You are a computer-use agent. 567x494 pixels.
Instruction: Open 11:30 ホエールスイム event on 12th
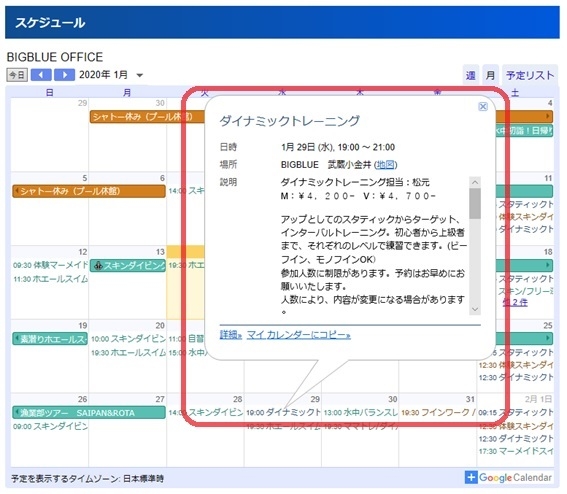(x=50, y=279)
